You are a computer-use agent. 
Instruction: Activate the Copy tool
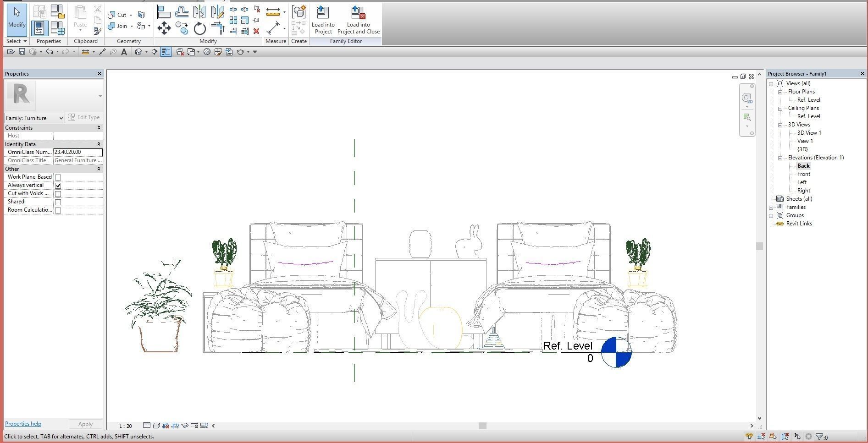(x=182, y=28)
